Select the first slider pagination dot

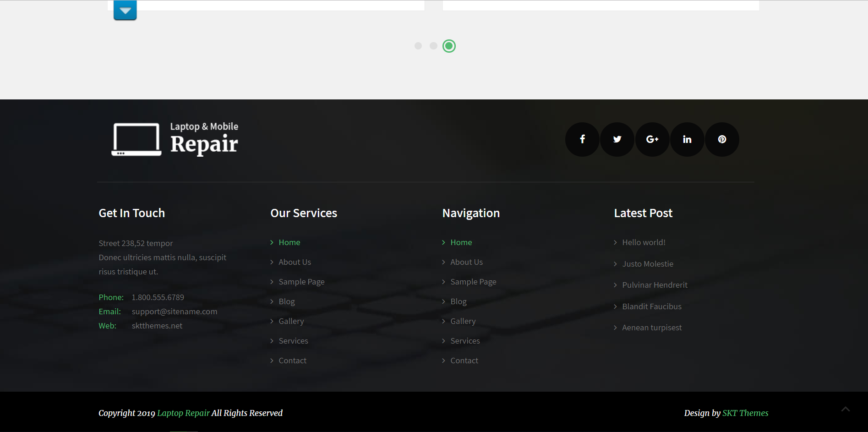(418, 46)
